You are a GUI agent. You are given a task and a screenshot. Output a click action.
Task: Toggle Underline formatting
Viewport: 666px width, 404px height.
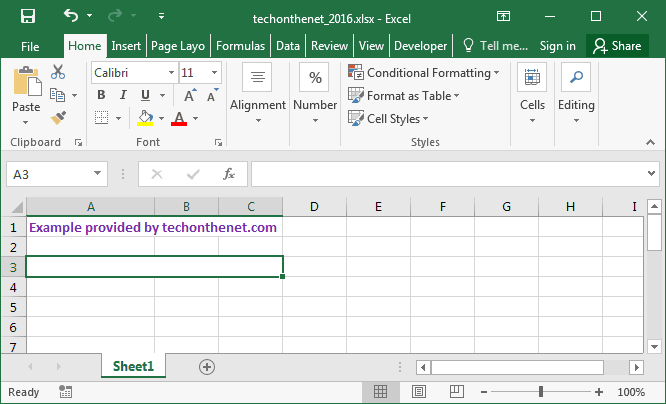tap(145, 95)
